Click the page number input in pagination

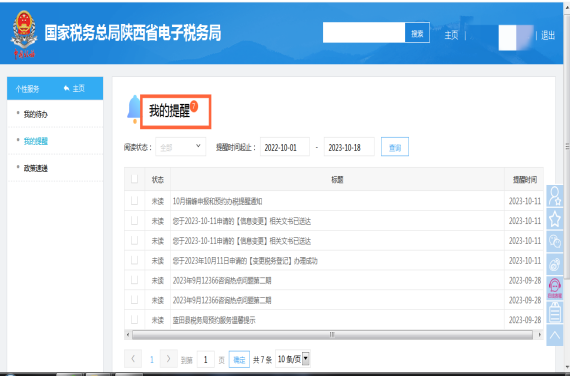(x=206, y=360)
